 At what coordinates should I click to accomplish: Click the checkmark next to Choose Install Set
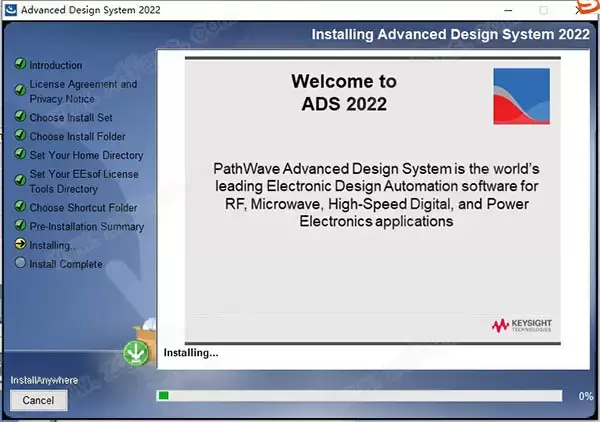click(19, 118)
